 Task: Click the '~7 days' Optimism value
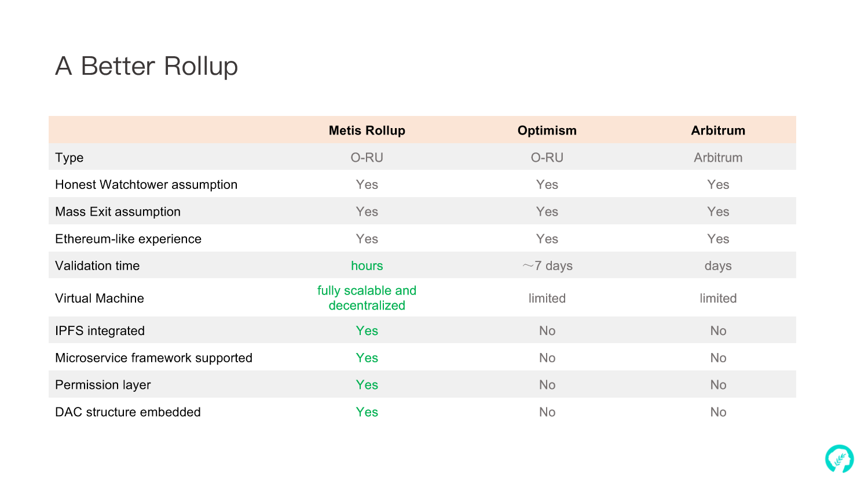point(547,266)
